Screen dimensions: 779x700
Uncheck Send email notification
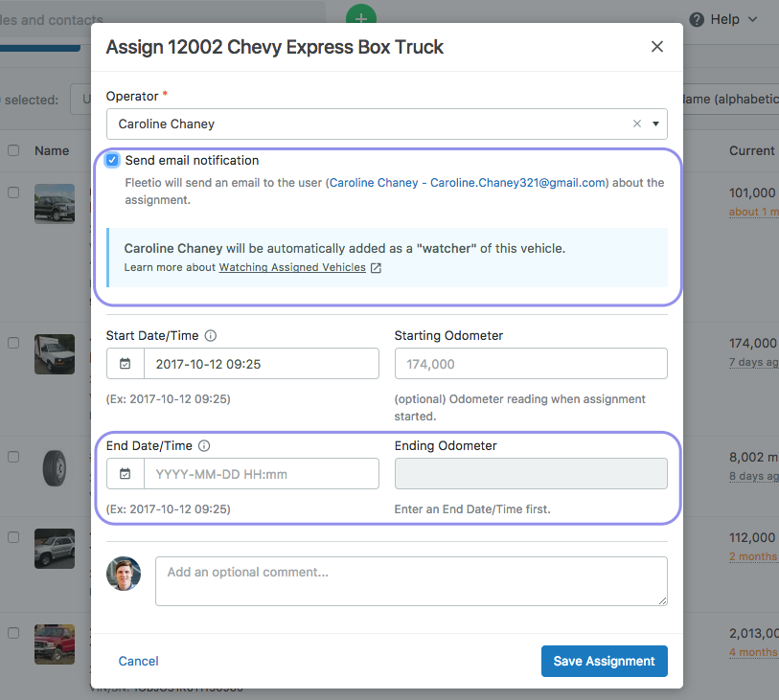113,160
